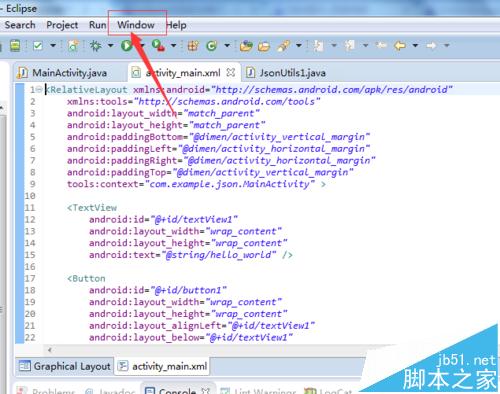The width and height of the screenshot is (500, 394).
Task: Switch to JsonUtils1.java editor tab
Action: click(293, 73)
